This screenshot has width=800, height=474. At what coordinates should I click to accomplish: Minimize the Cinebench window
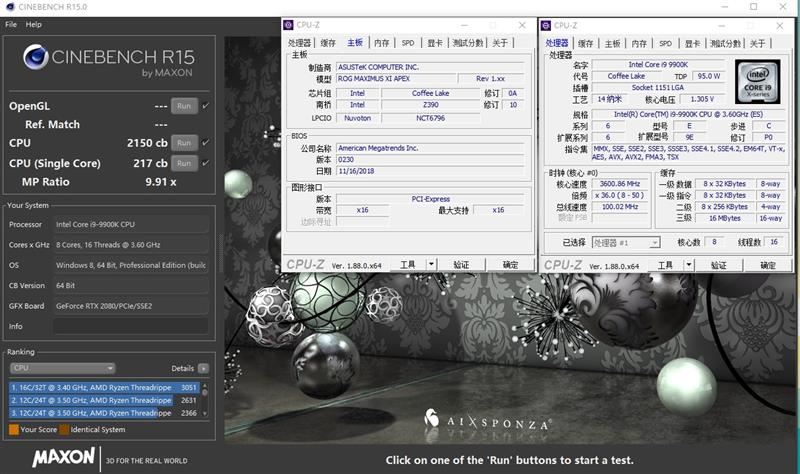tap(725, 7)
